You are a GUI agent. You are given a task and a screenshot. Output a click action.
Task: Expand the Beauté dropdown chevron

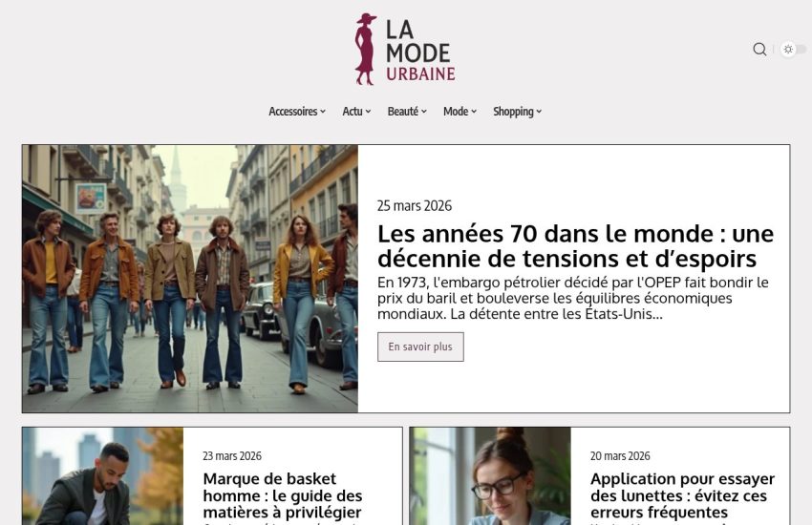click(424, 112)
